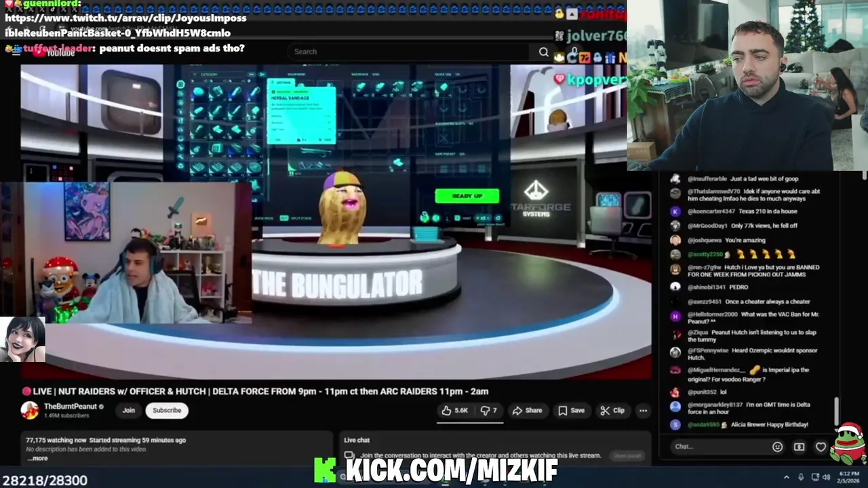Click username @scotty2250 in chat
Viewport: 868px width, 488px height.
click(705, 254)
